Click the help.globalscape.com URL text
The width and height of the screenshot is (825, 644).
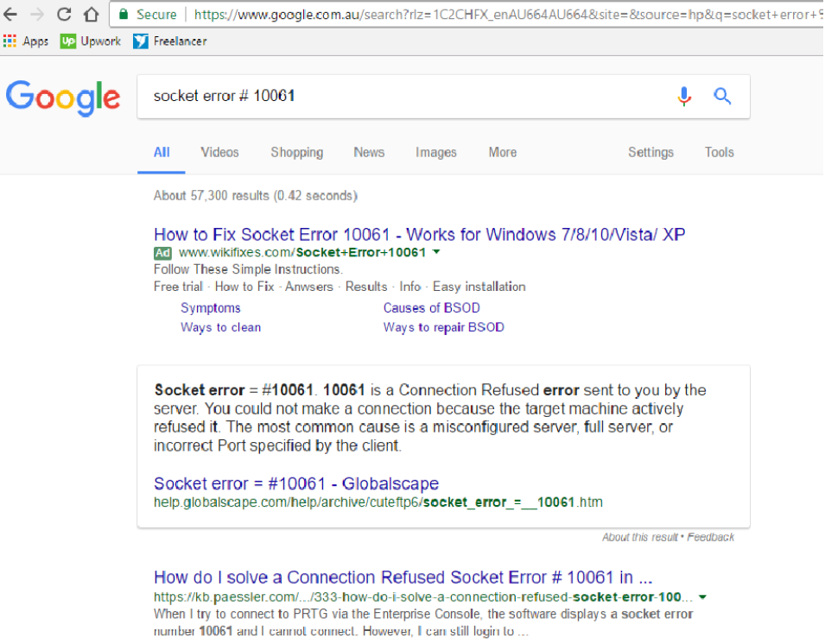click(378, 502)
